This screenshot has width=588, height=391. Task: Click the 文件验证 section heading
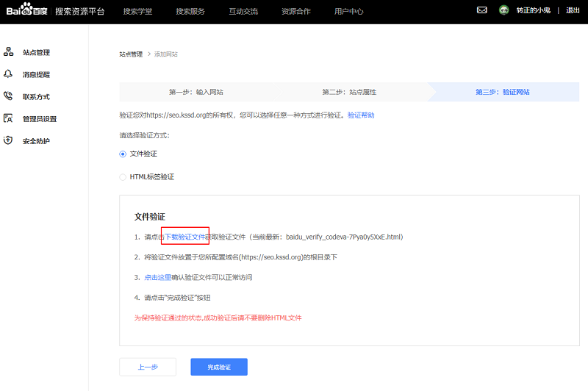pos(150,217)
